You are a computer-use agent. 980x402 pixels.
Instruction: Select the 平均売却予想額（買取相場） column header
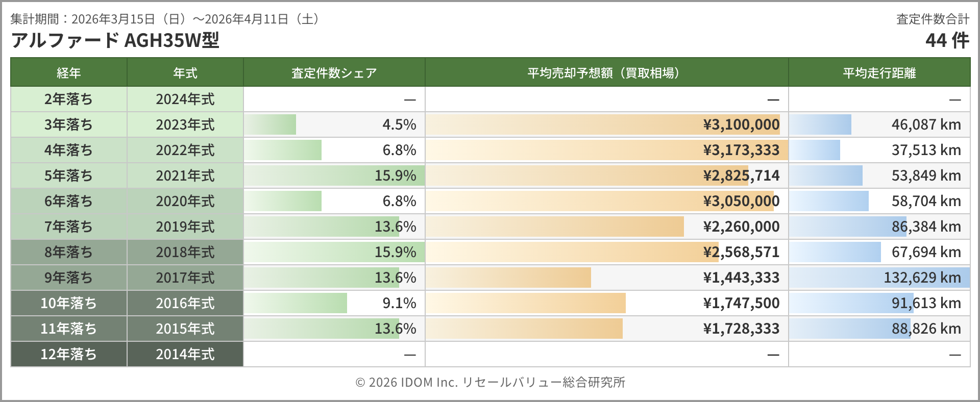pos(606,73)
